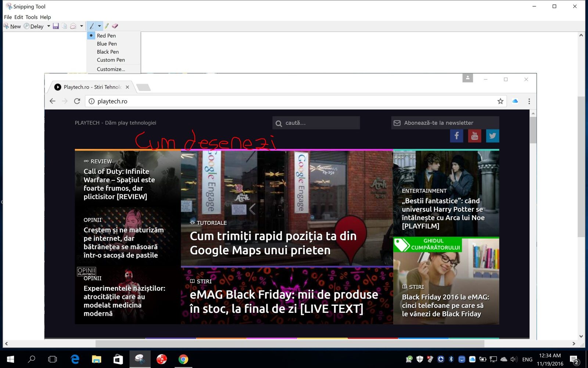The height and width of the screenshot is (368, 588).
Task: Click eMAG Black Friday LIVE TEXT headline
Action: pos(284,301)
